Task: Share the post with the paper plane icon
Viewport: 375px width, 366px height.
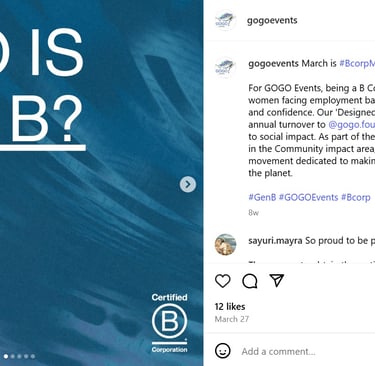Action: point(277,281)
